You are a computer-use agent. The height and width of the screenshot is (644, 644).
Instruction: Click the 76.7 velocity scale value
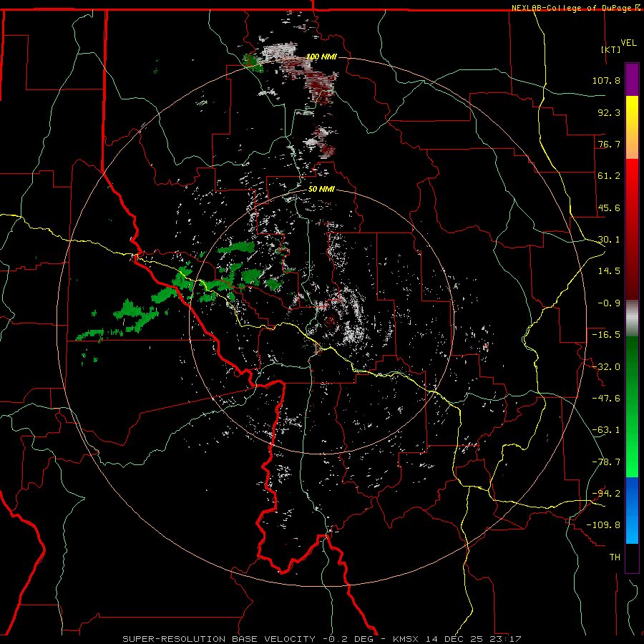coord(609,144)
